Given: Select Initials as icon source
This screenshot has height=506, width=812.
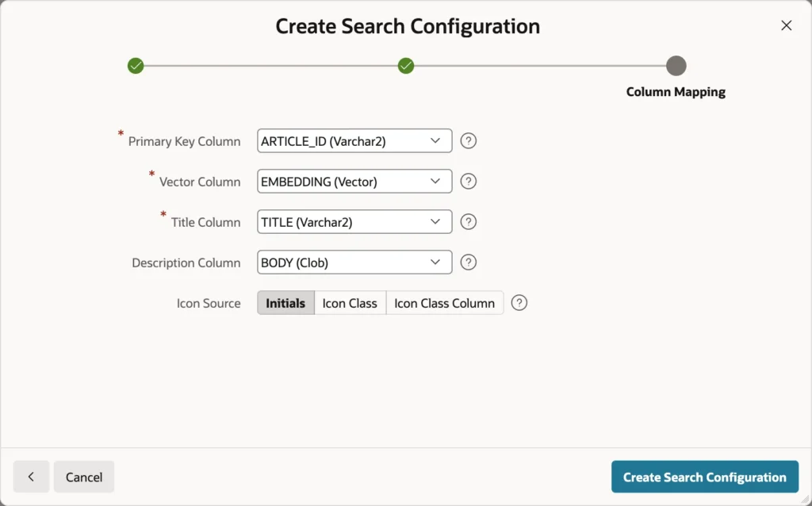Looking at the screenshot, I should (x=285, y=303).
